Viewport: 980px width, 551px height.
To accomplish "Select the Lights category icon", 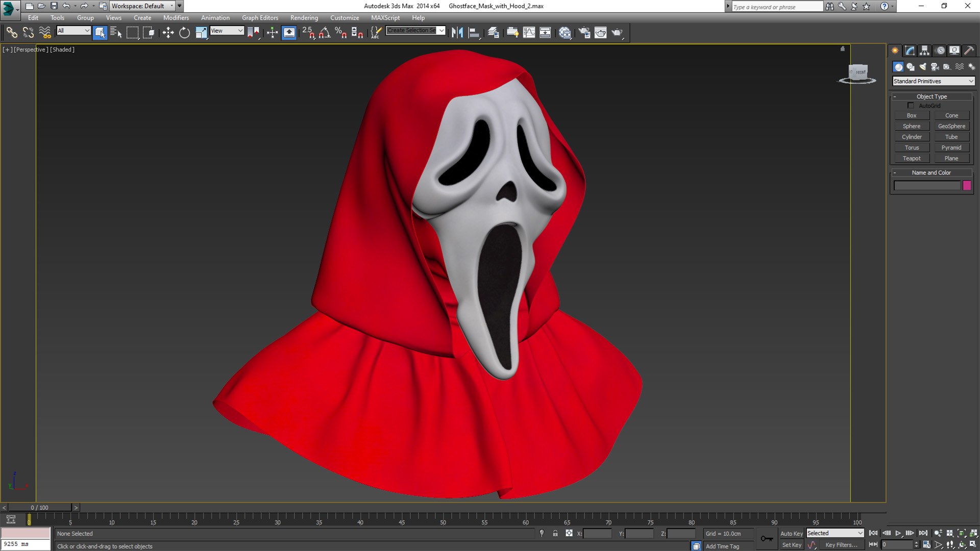I will 923,67.
